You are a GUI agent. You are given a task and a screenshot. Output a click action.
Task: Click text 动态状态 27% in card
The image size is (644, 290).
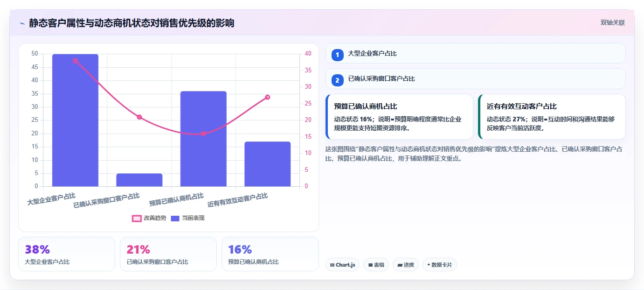pyautogui.click(x=506, y=119)
